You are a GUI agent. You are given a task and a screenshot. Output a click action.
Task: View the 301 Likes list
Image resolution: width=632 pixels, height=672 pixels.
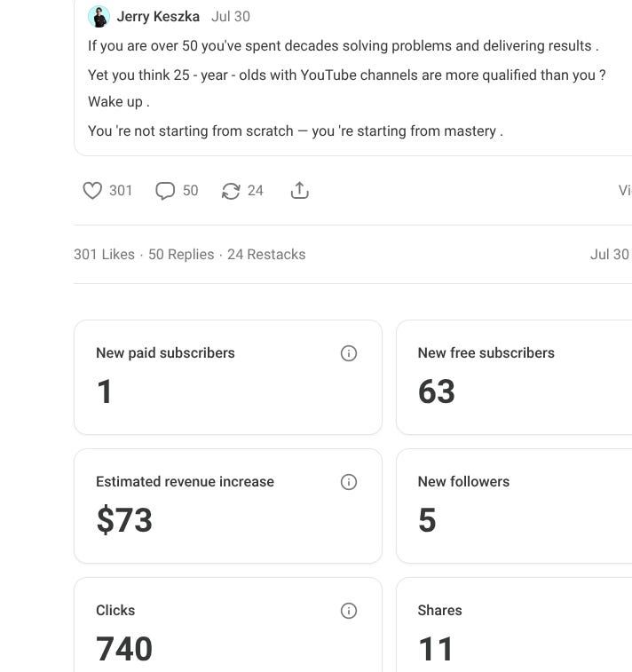click(x=104, y=255)
